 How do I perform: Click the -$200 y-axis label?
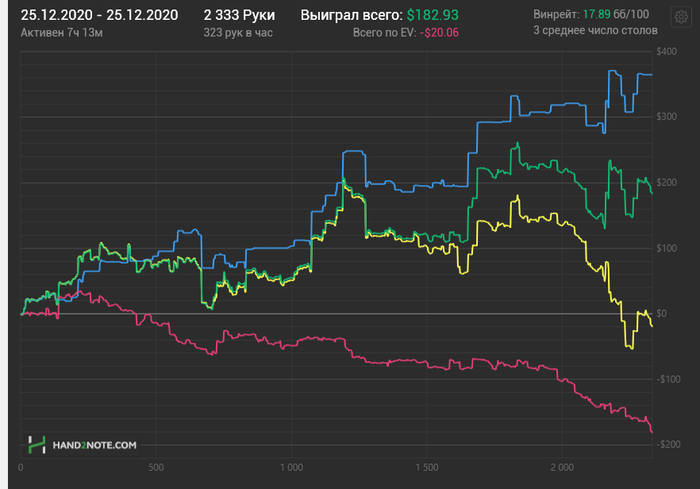coord(668,444)
